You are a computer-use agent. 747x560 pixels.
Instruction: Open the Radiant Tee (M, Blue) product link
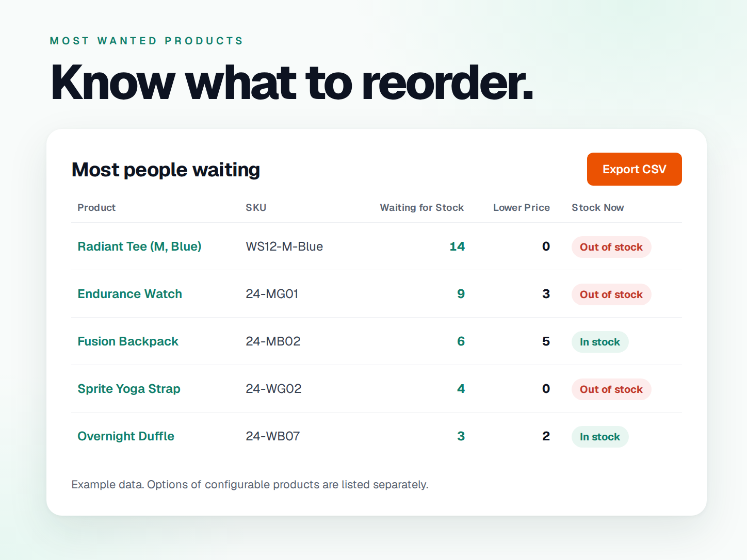coord(139,246)
